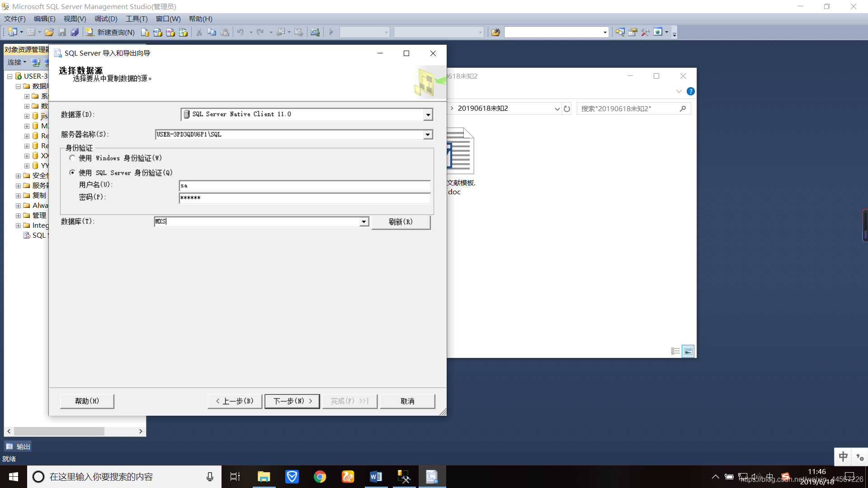Screen dimensions: 868x488
Task: Open the 调试(D) menu
Action: click(x=106, y=19)
